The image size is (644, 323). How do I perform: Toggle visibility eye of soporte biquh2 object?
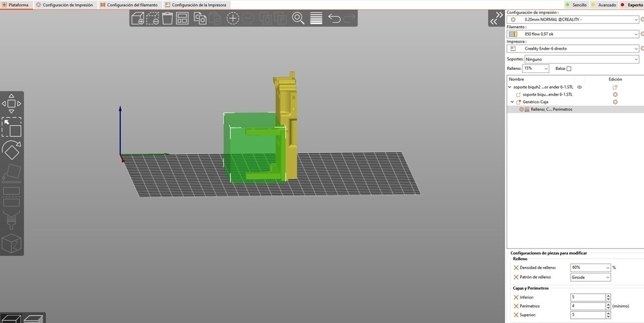(x=579, y=87)
